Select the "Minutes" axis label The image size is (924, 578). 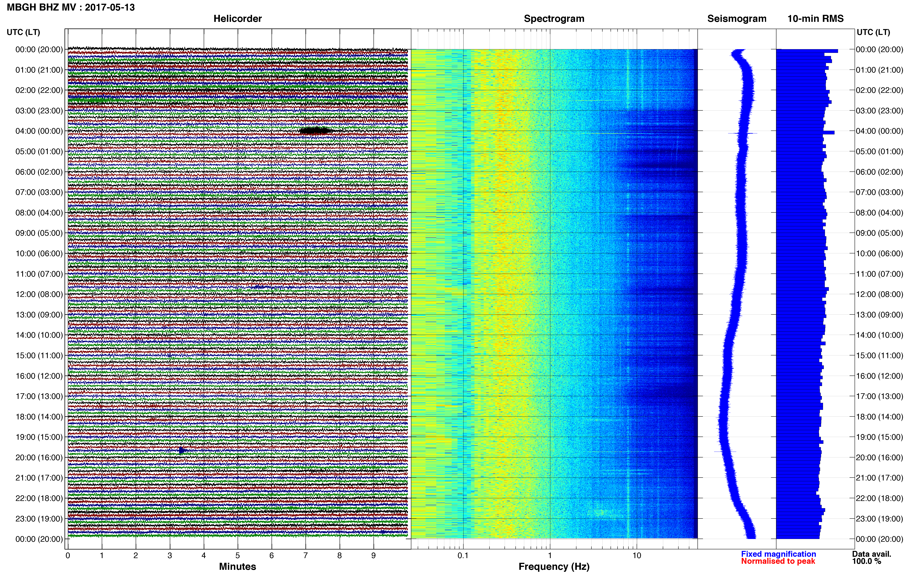click(x=238, y=566)
